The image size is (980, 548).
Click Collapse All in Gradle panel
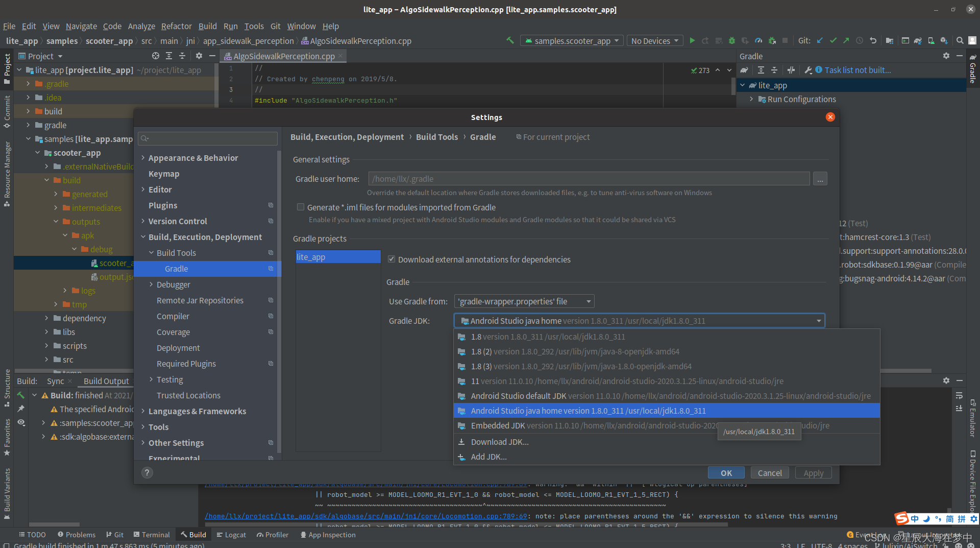click(774, 70)
